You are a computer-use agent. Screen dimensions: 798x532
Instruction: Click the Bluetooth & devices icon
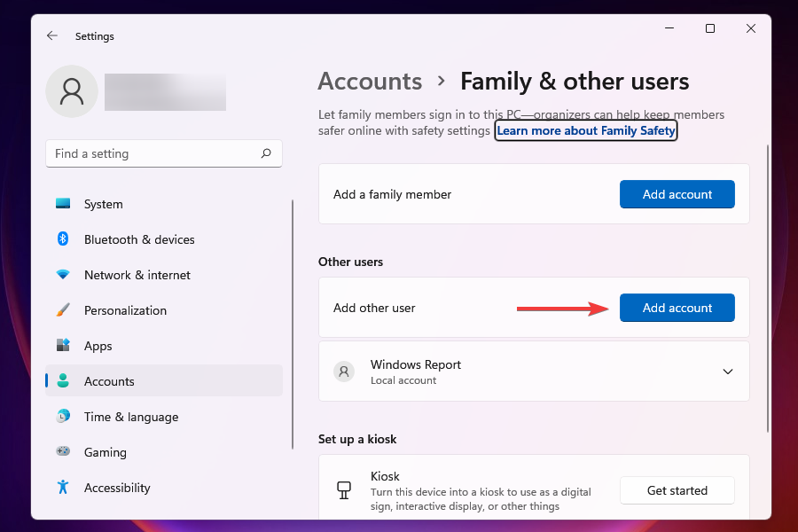[63, 239]
